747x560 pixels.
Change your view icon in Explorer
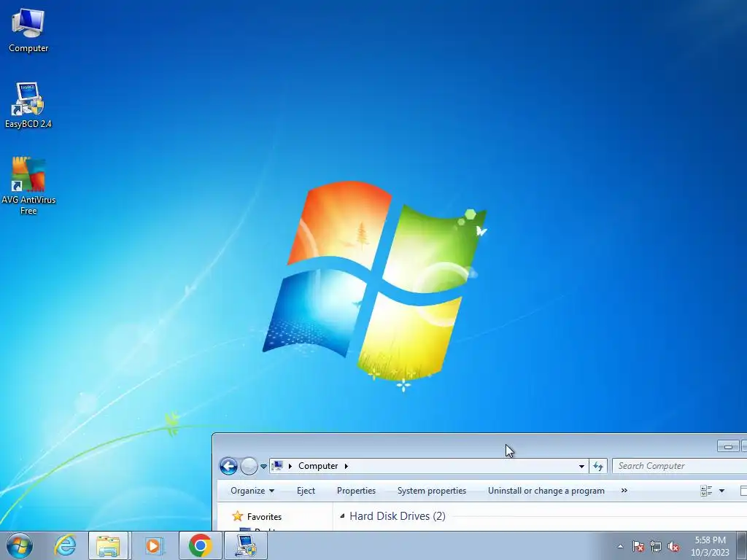click(x=706, y=491)
